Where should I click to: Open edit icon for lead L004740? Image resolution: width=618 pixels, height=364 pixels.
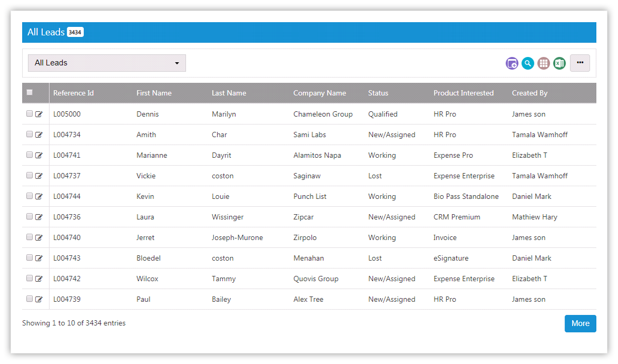pos(39,237)
